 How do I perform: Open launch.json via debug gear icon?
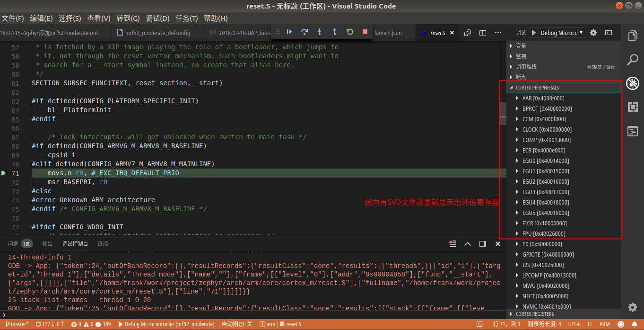(x=593, y=33)
